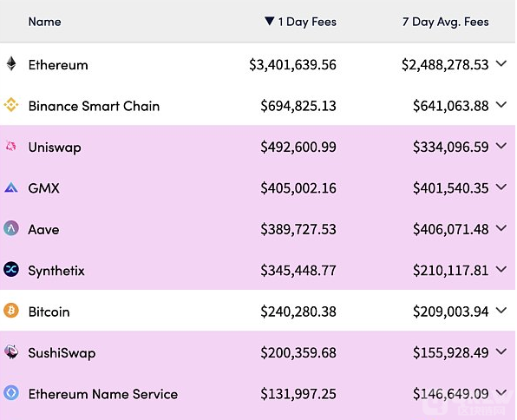
Task: Click the $641,063.88 average value
Action: point(451,106)
